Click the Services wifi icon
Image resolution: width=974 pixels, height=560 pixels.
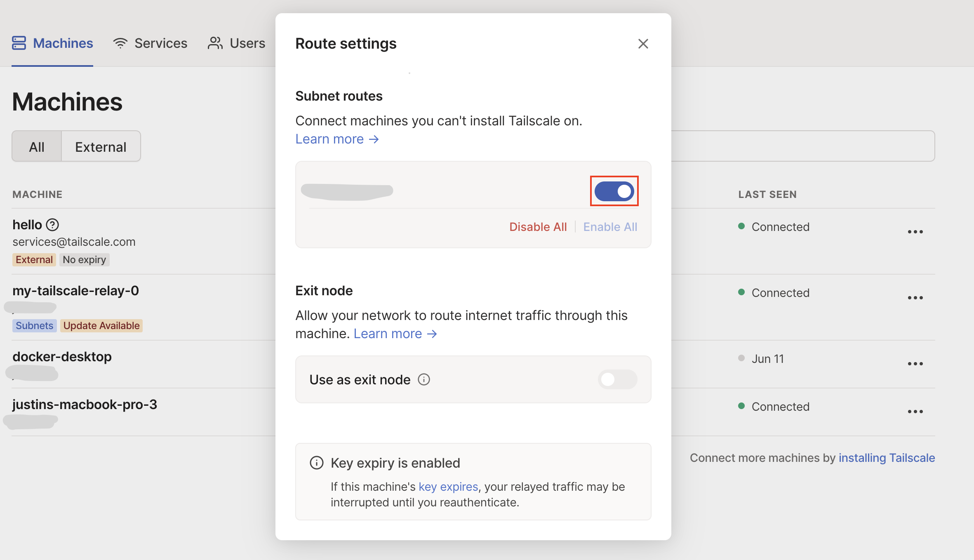click(x=120, y=43)
